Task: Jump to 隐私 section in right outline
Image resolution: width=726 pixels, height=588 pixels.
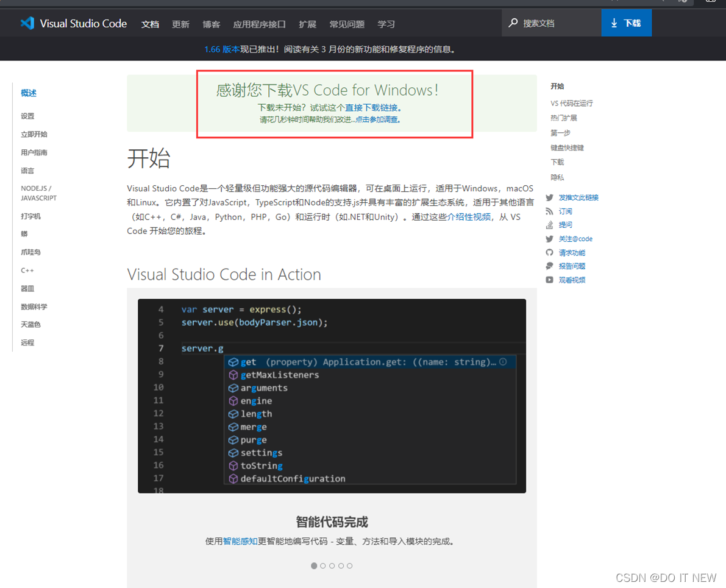Action: (x=557, y=177)
